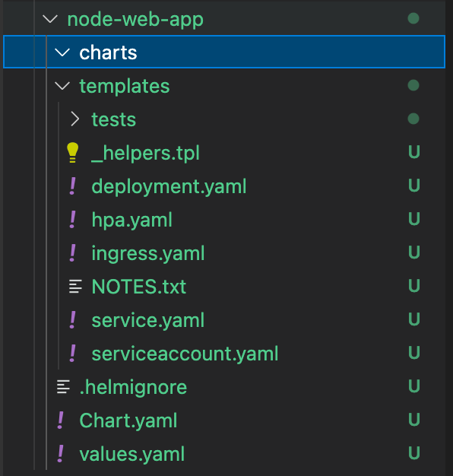Viewport: 453px width, 476px height.
Task: Click the text file icon beside .helmignore
Action: pyautogui.click(x=63, y=387)
